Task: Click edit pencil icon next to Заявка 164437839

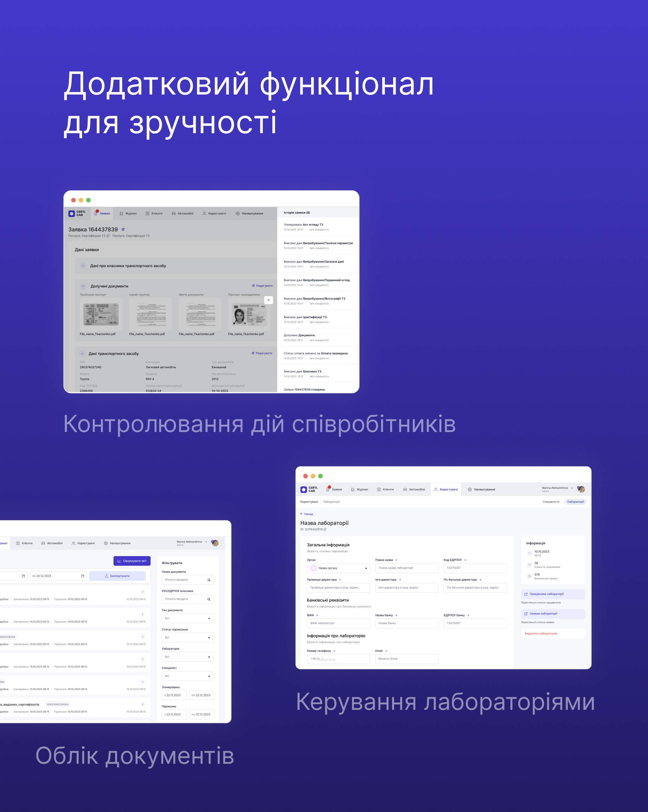Action: click(x=123, y=229)
